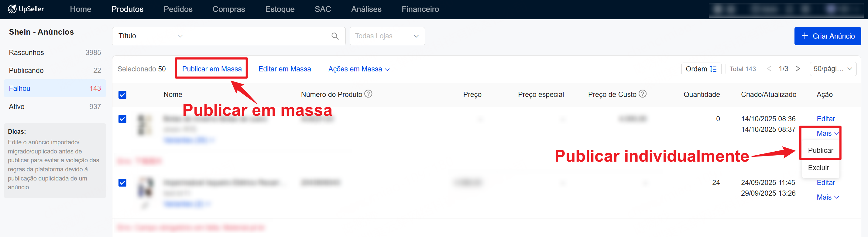Click the Nome column header
This screenshot has height=237, width=868.
click(x=173, y=95)
